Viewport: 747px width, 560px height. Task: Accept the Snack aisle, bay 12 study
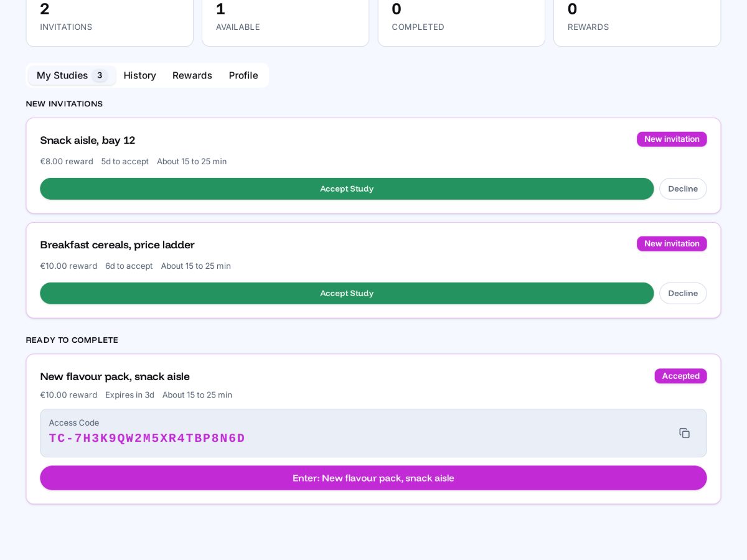click(347, 189)
